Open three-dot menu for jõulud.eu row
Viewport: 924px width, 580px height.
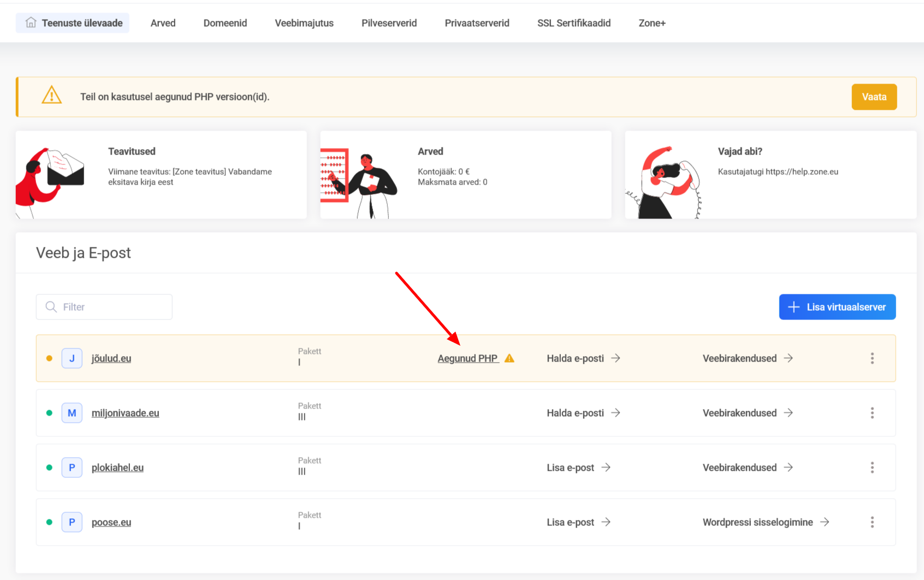[872, 358]
